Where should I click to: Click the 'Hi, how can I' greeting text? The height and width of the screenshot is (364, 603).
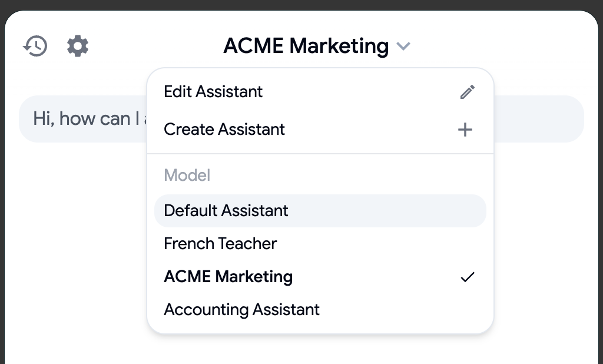(82, 119)
